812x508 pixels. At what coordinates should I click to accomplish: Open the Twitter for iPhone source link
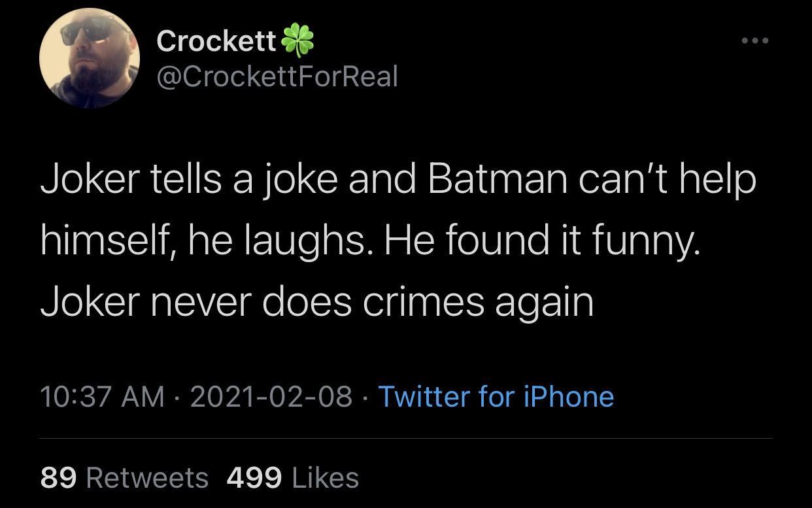[496, 396]
